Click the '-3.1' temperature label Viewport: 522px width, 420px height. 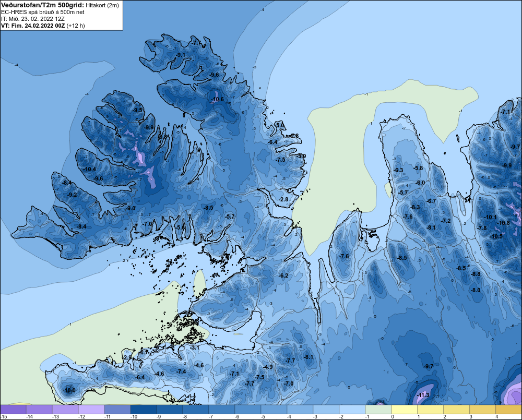click(194, 347)
